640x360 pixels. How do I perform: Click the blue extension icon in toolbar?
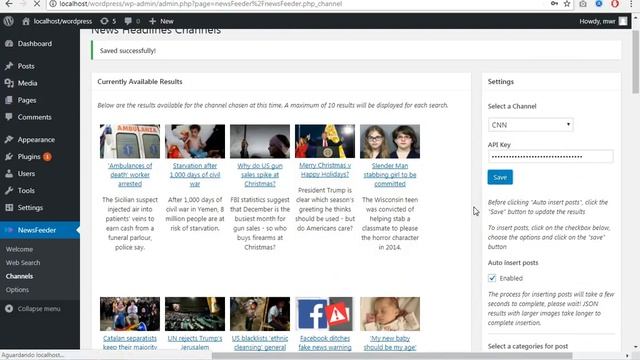599,4
